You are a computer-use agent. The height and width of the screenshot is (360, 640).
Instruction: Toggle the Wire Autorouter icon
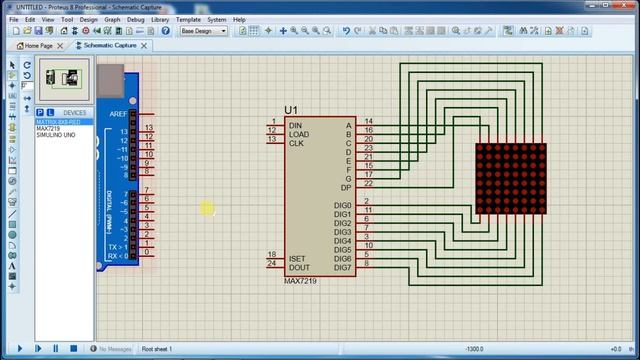click(x=508, y=31)
